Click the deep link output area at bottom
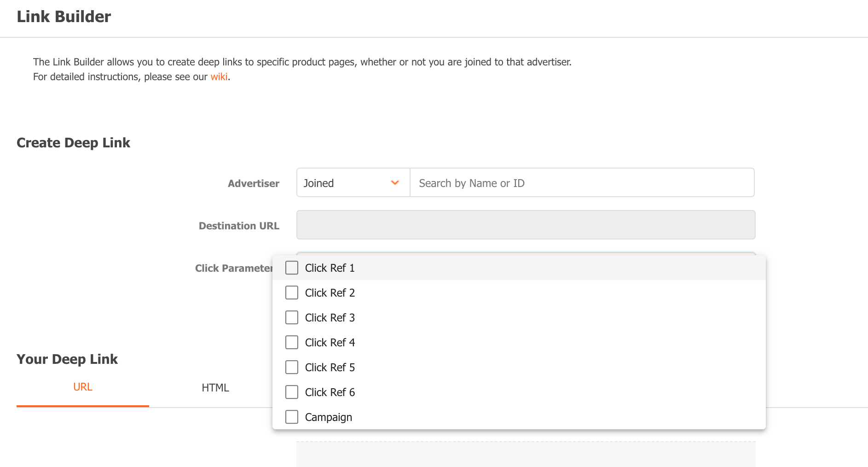868x467 pixels. [526, 454]
